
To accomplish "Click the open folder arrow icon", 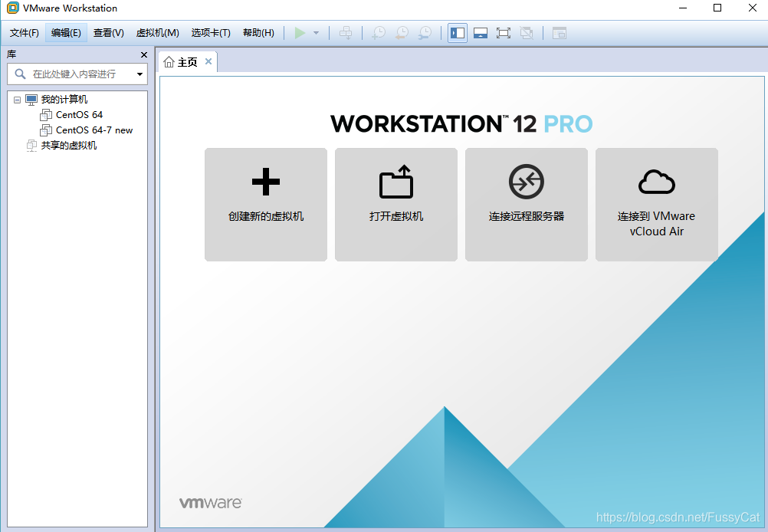I will pos(396,182).
